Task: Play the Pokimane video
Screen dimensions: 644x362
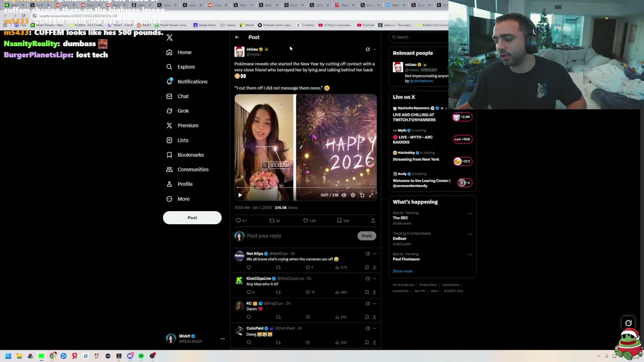Action: (240, 195)
